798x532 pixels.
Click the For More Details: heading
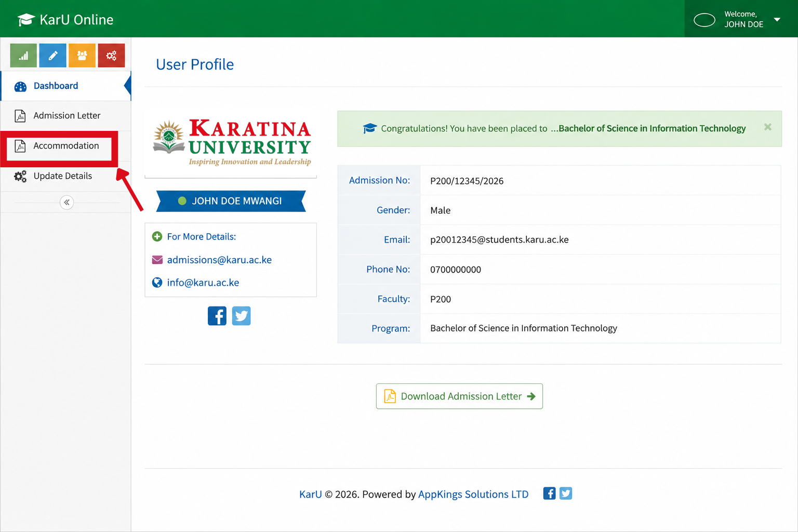[x=202, y=237]
